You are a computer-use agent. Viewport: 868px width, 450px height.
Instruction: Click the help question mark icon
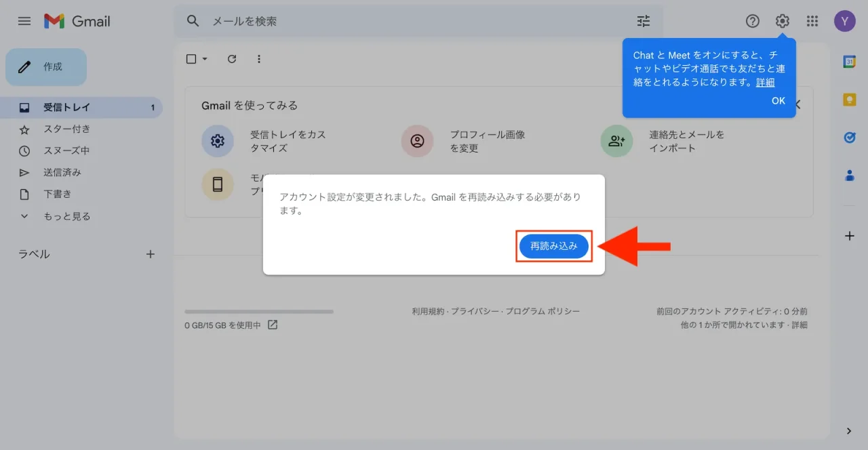coord(752,21)
